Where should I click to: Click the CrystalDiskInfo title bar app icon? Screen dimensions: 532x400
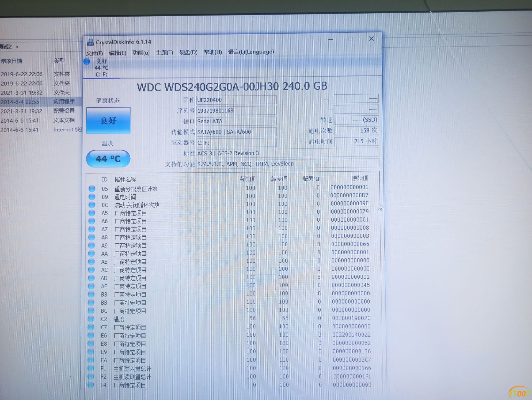click(90, 42)
